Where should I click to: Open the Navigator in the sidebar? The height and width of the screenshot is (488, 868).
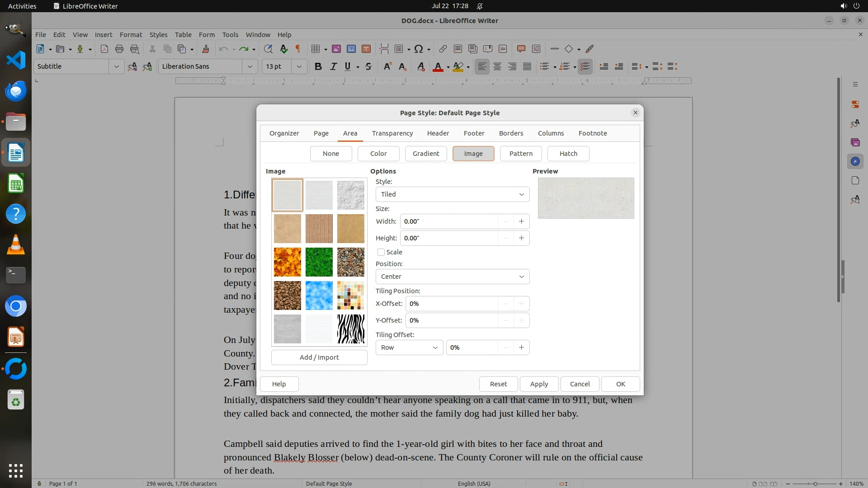(855, 161)
